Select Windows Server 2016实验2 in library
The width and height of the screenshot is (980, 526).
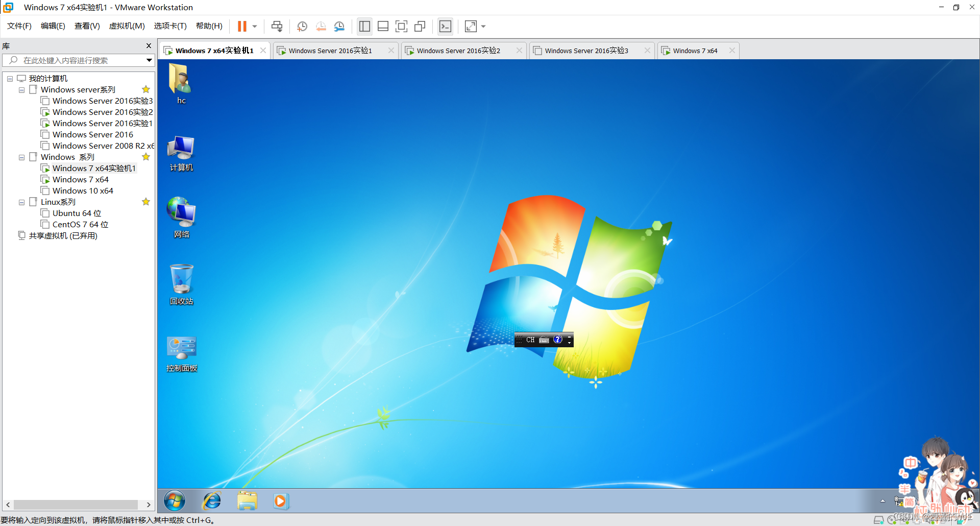click(x=97, y=112)
